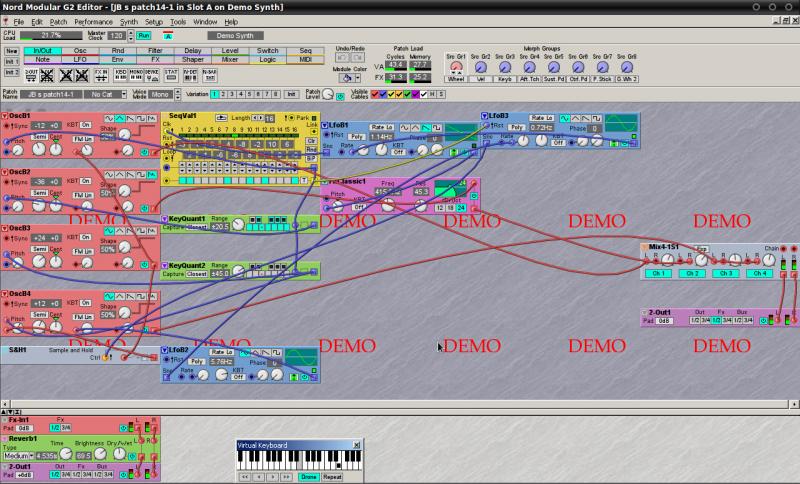Insert the FX In module icon

[x=101, y=75]
